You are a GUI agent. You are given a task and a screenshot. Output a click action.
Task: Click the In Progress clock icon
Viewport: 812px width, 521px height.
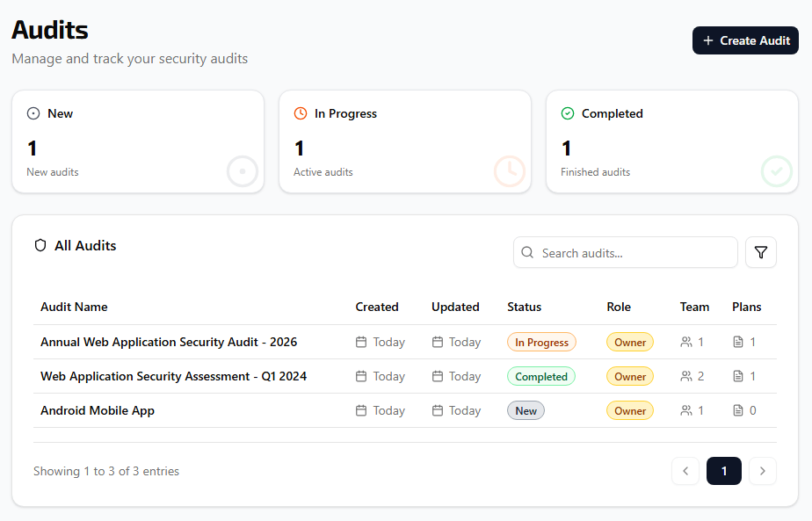300,112
